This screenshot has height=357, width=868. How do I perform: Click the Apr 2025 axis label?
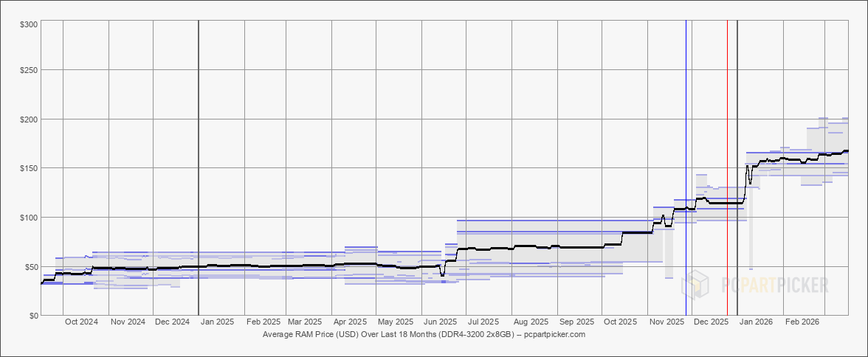(x=350, y=322)
